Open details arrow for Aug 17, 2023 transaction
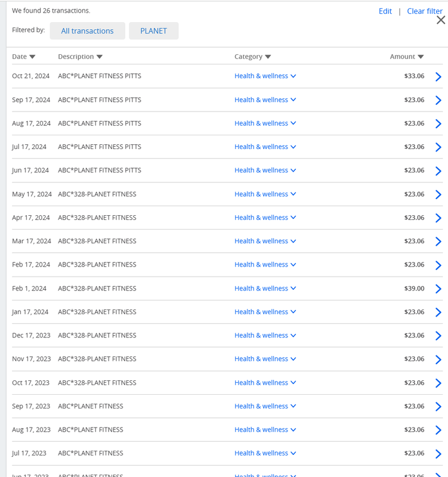 tap(438, 430)
